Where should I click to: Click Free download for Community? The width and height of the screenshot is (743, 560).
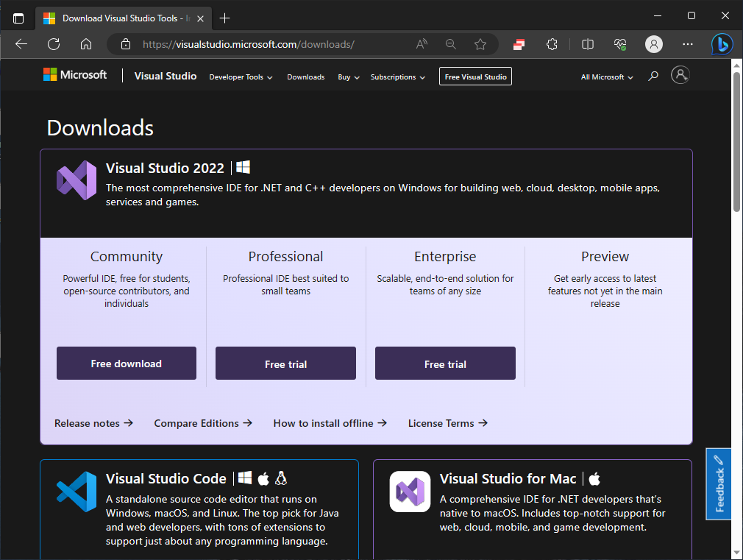coord(127,364)
